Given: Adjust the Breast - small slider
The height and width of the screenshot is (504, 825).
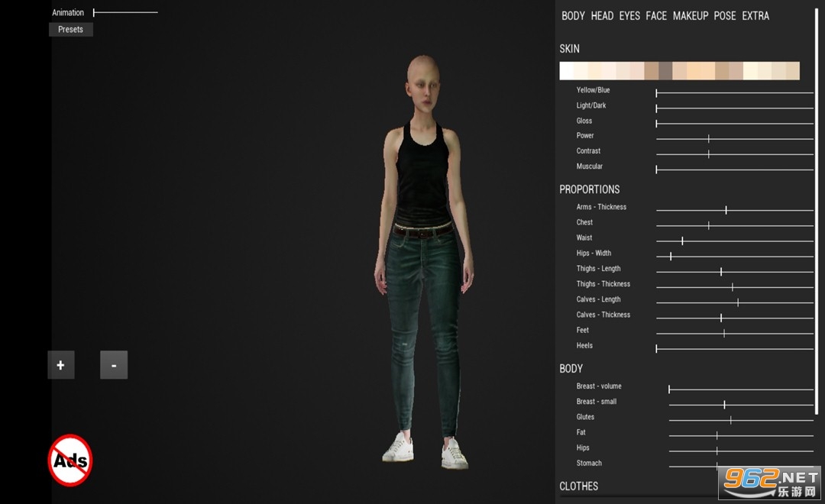Looking at the screenshot, I should tap(741, 405).
